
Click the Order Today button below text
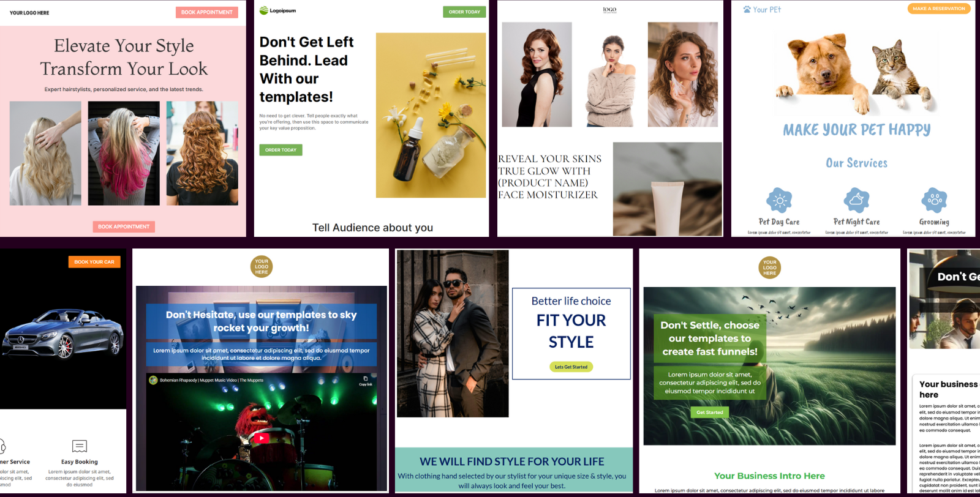pos(281,150)
